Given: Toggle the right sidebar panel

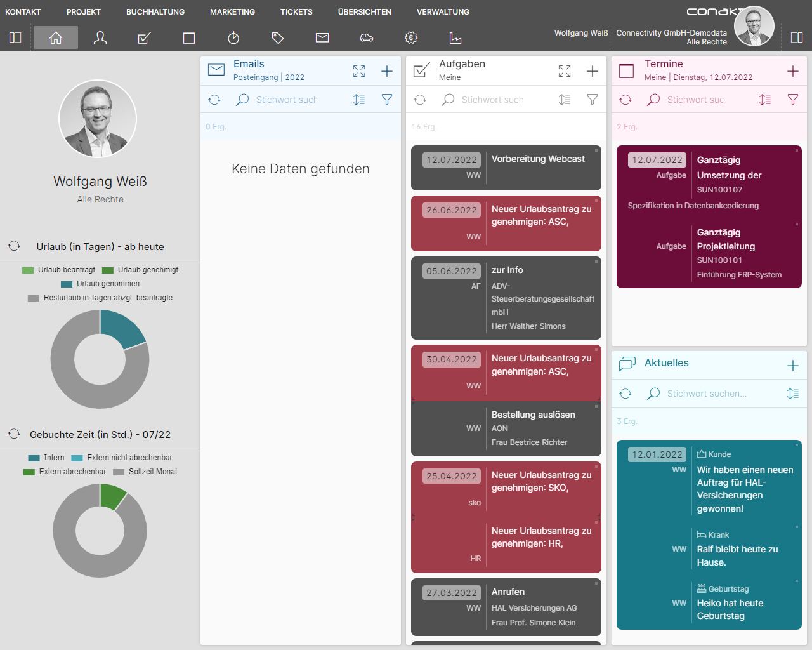Looking at the screenshot, I should (x=797, y=38).
